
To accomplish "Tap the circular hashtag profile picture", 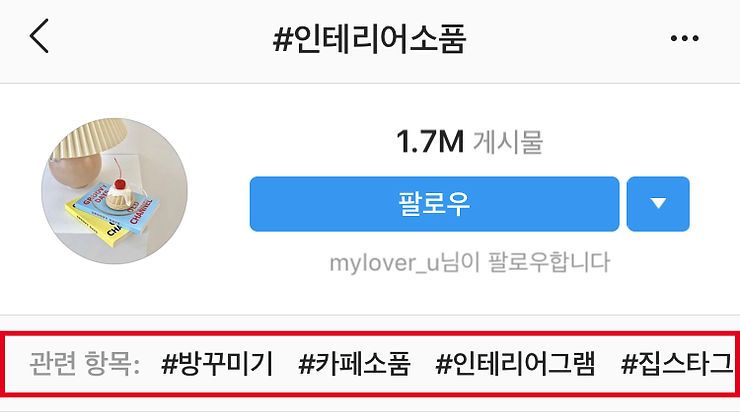I will click(x=114, y=191).
